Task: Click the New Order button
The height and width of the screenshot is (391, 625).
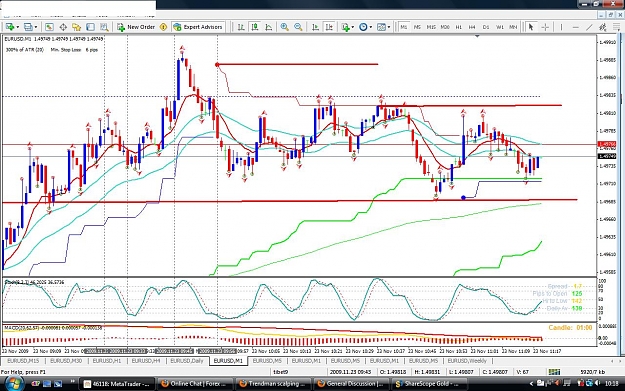Action: point(136,27)
